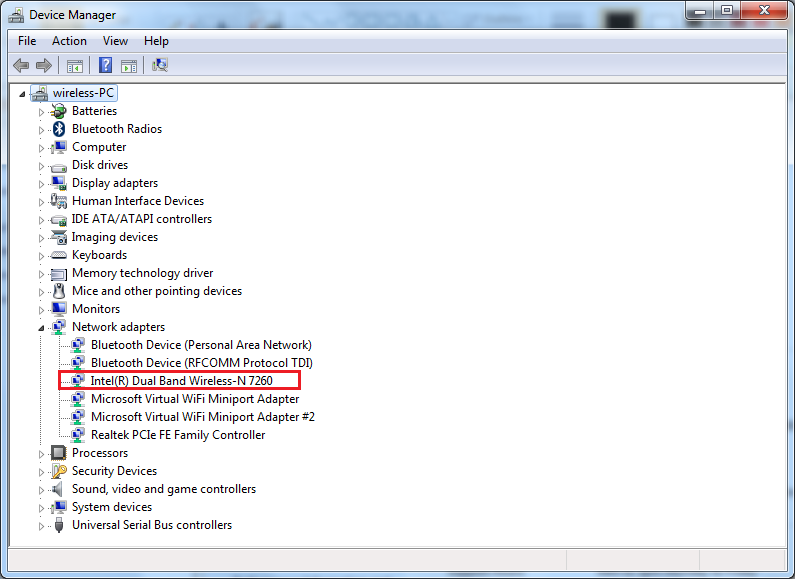Open the View menu

click(x=115, y=41)
